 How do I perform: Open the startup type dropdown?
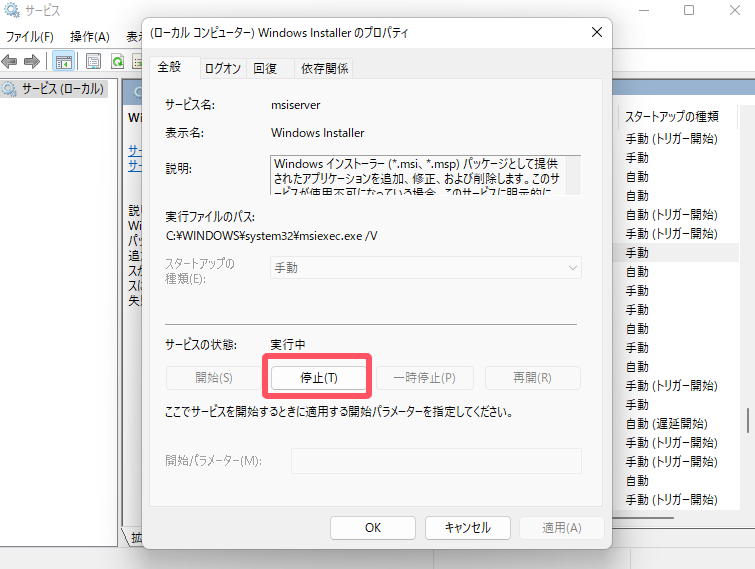[x=426, y=268]
